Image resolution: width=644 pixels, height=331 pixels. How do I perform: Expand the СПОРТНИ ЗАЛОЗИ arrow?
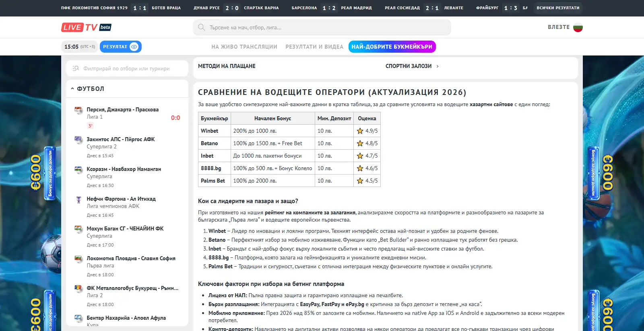click(438, 66)
